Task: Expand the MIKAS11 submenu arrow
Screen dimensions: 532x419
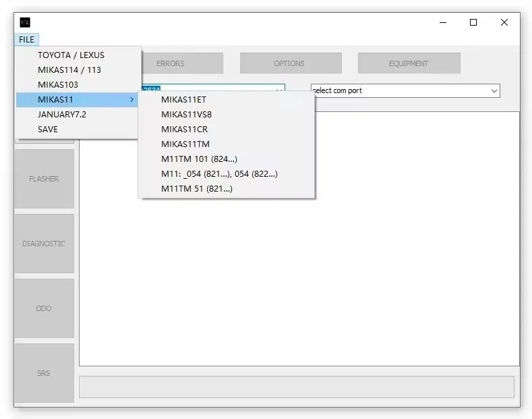Action: [132, 99]
